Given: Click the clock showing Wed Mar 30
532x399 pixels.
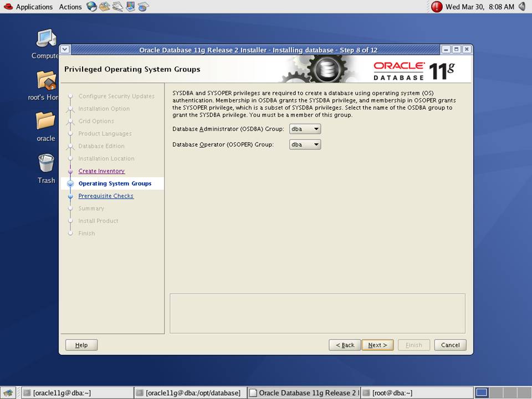Looking at the screenshot, I should coord(480,7).
